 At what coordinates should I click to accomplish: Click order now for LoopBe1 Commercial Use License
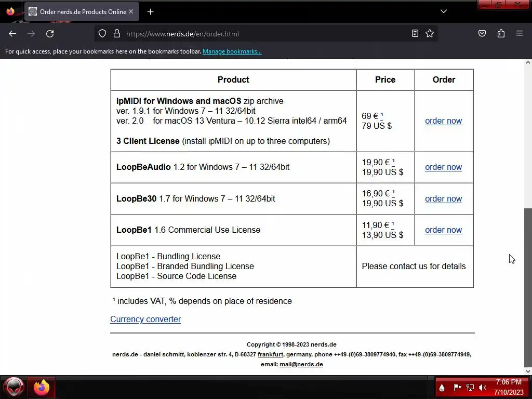pos(444,230)
